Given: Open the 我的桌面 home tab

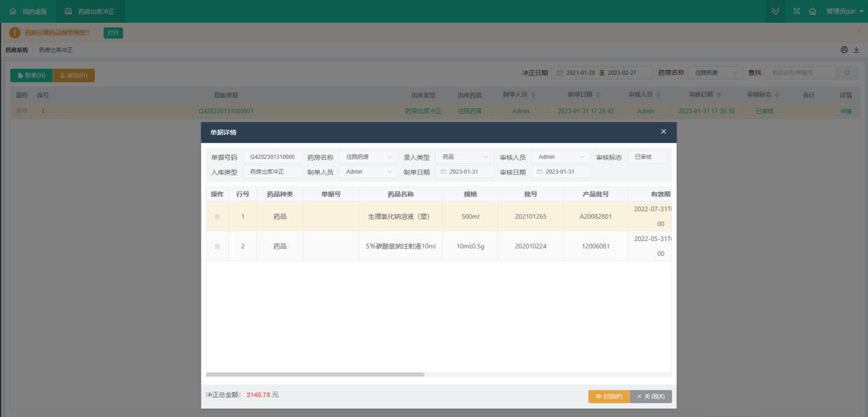Looking at the screenshot, I should pos(29,12).
